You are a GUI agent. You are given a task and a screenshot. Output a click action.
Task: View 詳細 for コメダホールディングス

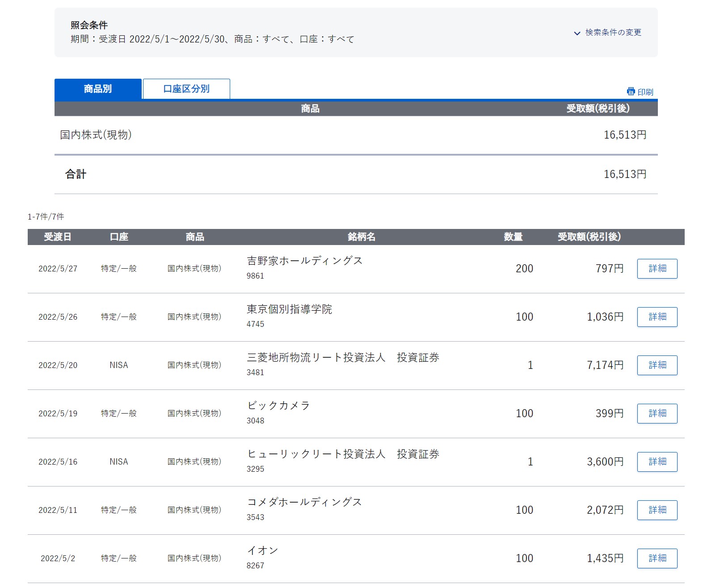pyautogui.click(x=657, y=510)
